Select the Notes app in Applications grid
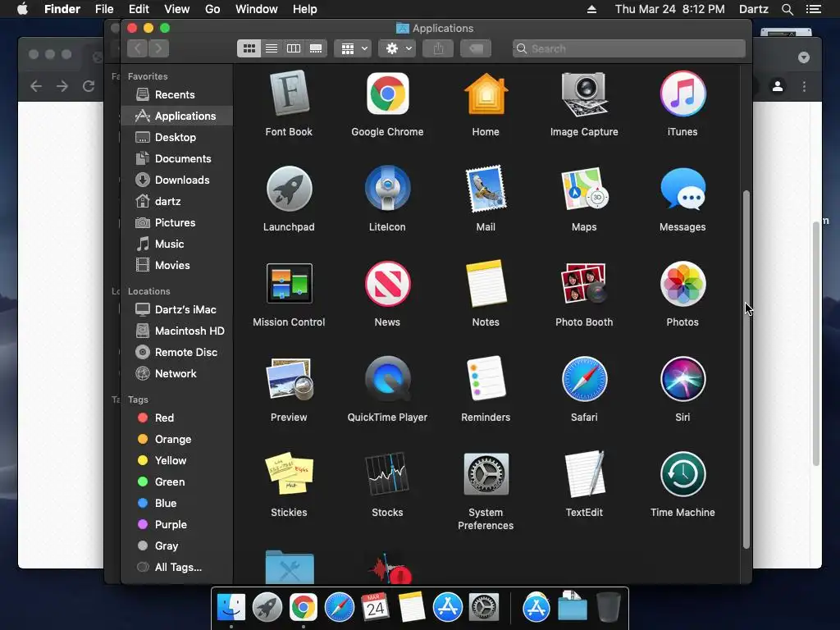The image size is (840, 630). (x=486, y=283)
